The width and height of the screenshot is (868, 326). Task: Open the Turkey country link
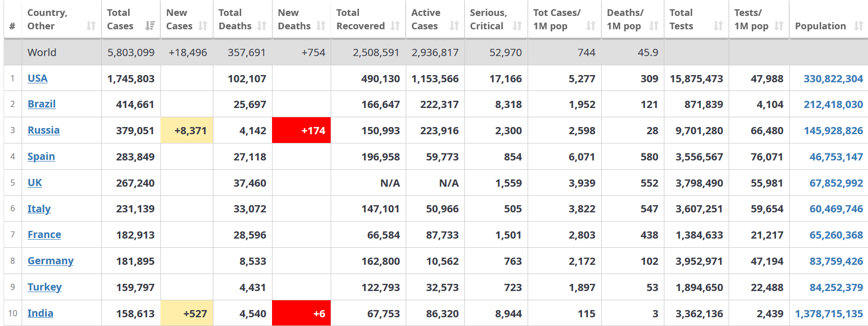[45, 287]
